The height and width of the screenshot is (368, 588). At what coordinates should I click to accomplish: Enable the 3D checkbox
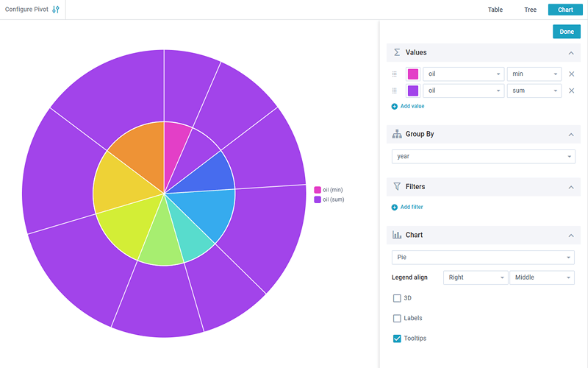coord(397,298)
